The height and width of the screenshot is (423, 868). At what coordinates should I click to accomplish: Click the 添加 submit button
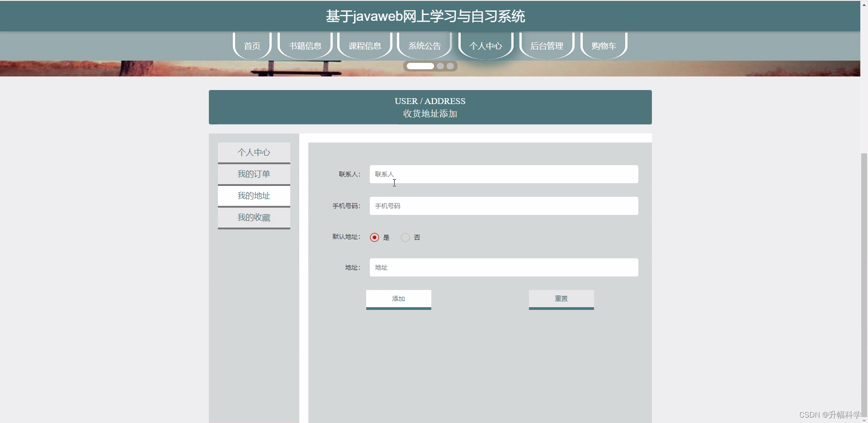[x=398, y=299]
